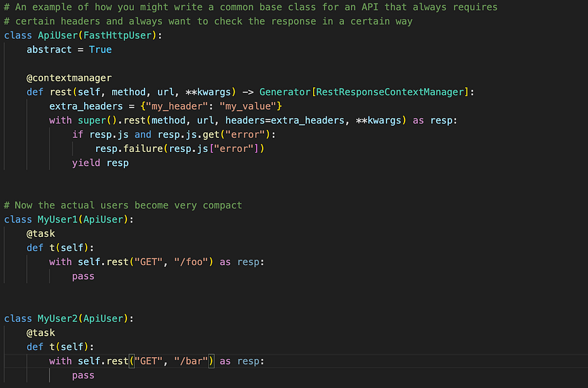The height and width of the screenshot is (388, 588).
Task: Click the highlighted opening parenthesis after self.rest
Action: click(132, 361)
